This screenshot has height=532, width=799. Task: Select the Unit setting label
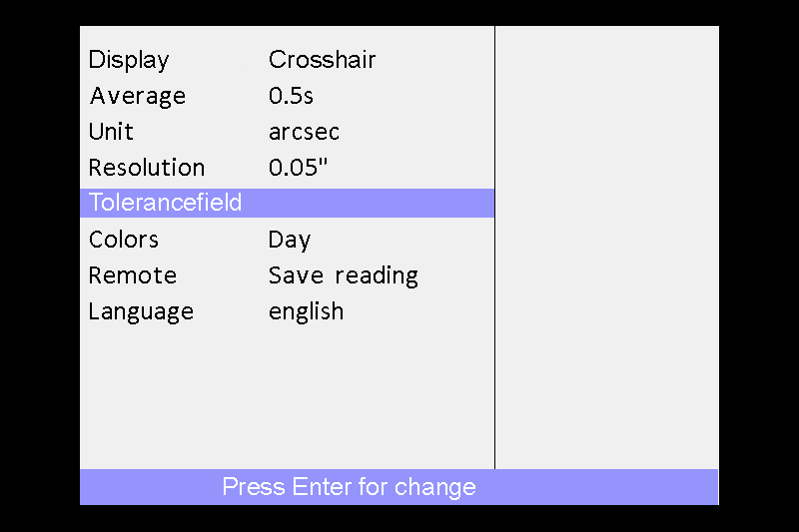pyautogui.click(x=111, y=132)
